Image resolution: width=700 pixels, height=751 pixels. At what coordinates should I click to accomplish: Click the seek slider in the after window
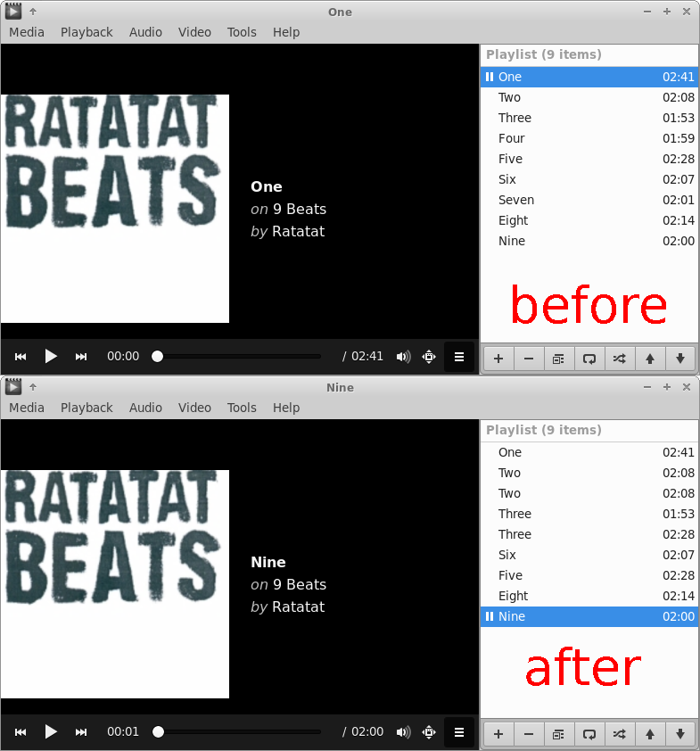tap(236, 732)
